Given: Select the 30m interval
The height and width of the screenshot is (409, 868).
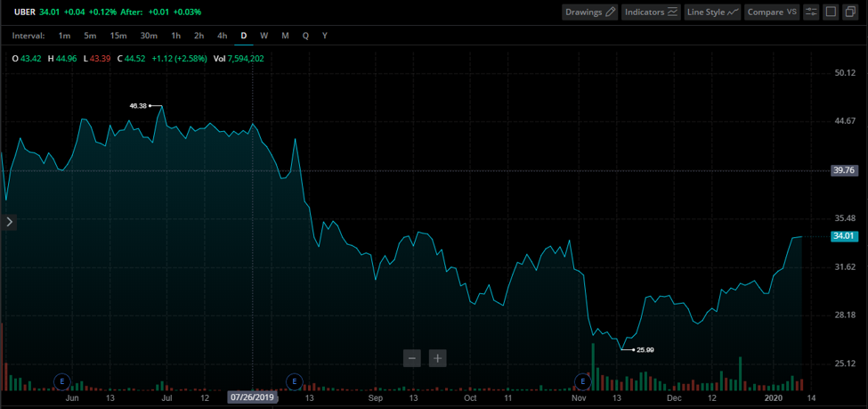Looking at the screenshot, I should pos(149,36).
